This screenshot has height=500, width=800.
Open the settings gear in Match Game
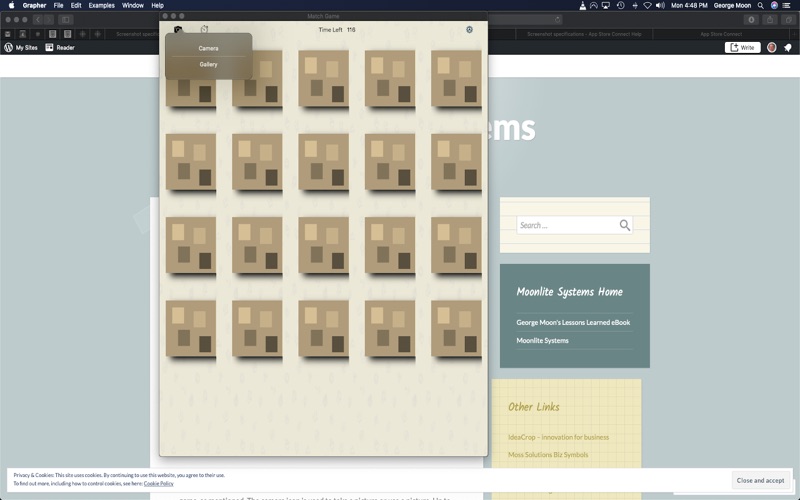coord(469,30)
